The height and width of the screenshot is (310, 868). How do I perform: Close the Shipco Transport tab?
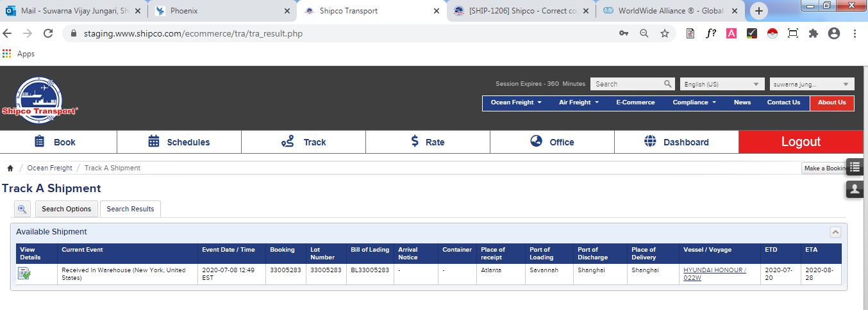coord(437,11)
